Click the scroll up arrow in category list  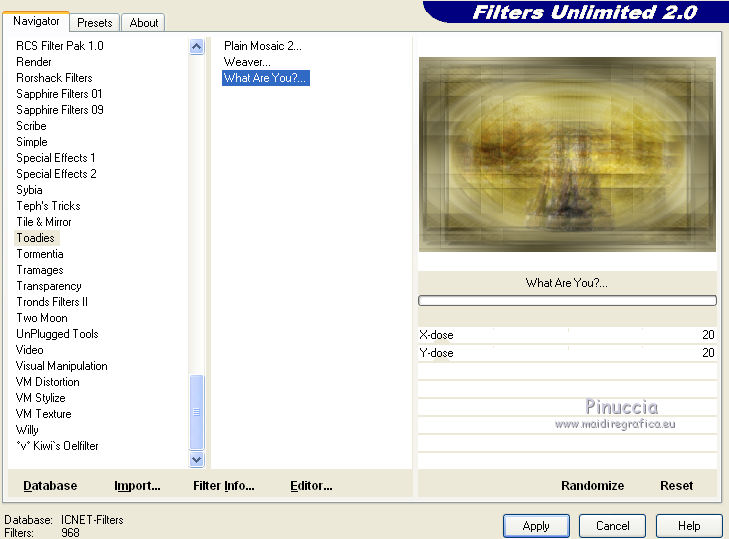coord(197,47)
